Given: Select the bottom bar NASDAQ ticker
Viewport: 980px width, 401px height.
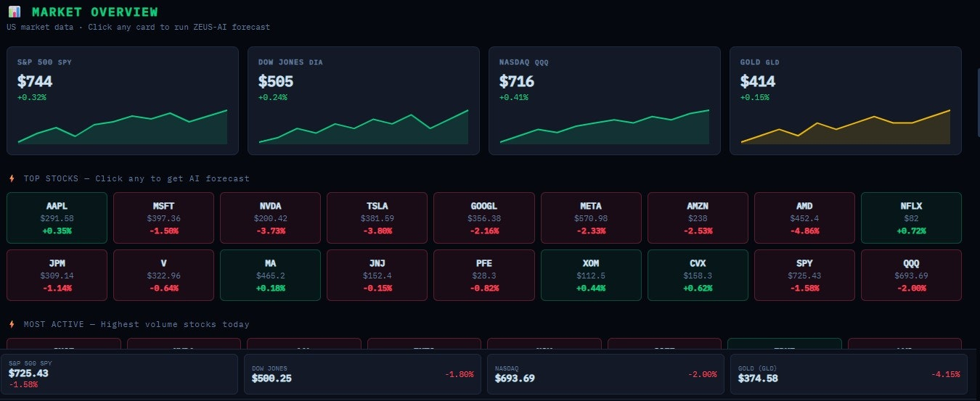Looking at the screenshot, I should (605, 374).
